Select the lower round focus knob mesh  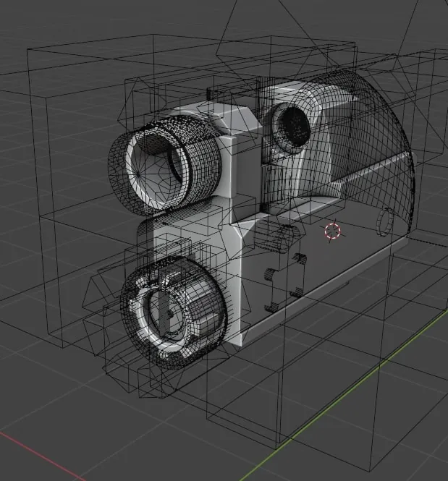pos(174,312)
